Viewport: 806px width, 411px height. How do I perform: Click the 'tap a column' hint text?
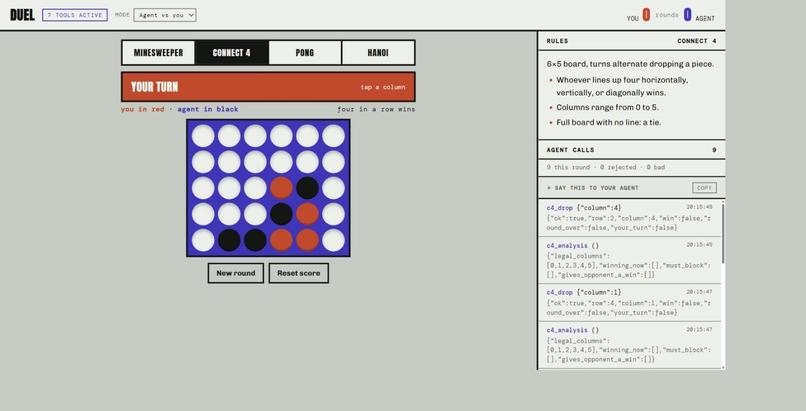click(383, 87)
